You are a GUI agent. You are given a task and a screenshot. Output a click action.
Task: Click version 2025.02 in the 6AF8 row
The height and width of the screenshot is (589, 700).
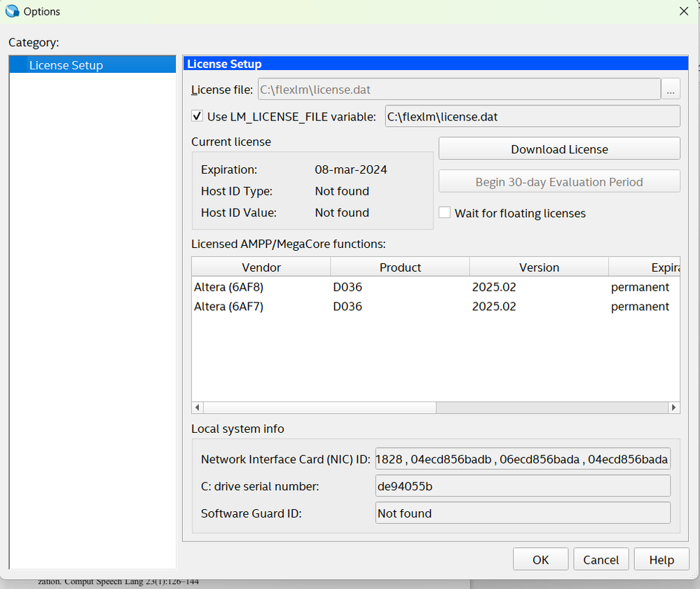[494, 287]
